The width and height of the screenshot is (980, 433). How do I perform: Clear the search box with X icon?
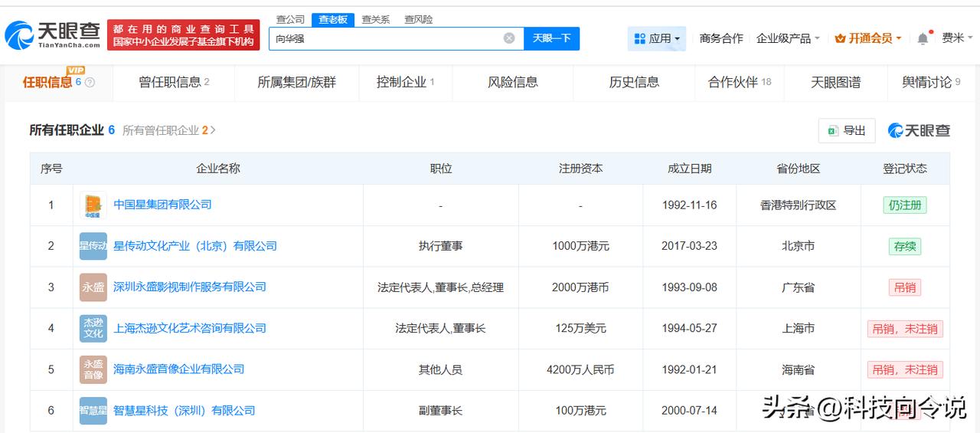point(509,38)
